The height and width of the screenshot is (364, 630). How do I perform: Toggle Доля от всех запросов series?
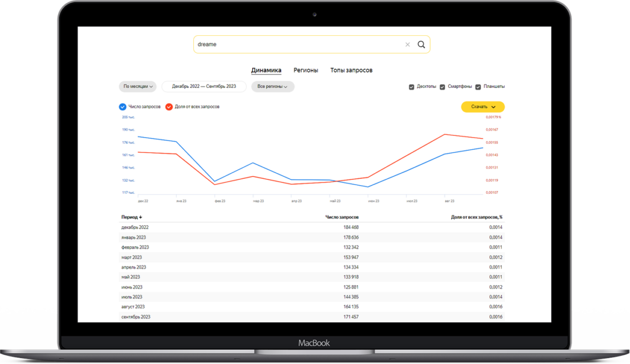(169, 107)
